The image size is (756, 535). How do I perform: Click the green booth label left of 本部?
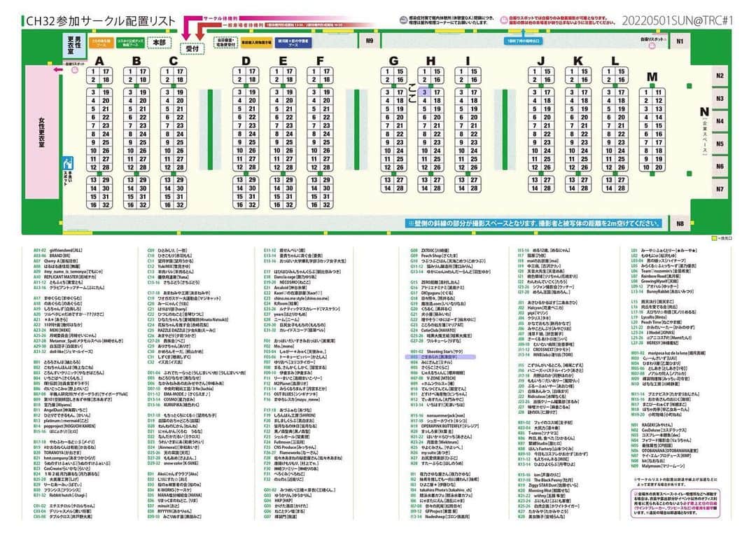point(130,43)
